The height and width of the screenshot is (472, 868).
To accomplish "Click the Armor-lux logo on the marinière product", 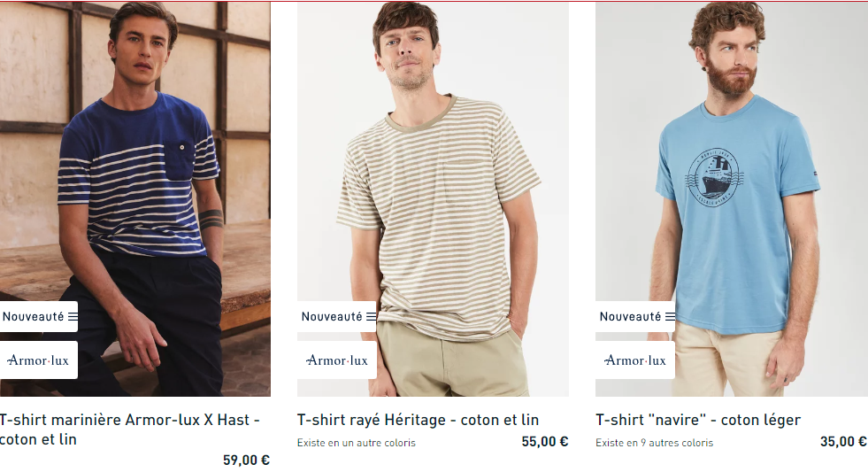I will [38, 360].
